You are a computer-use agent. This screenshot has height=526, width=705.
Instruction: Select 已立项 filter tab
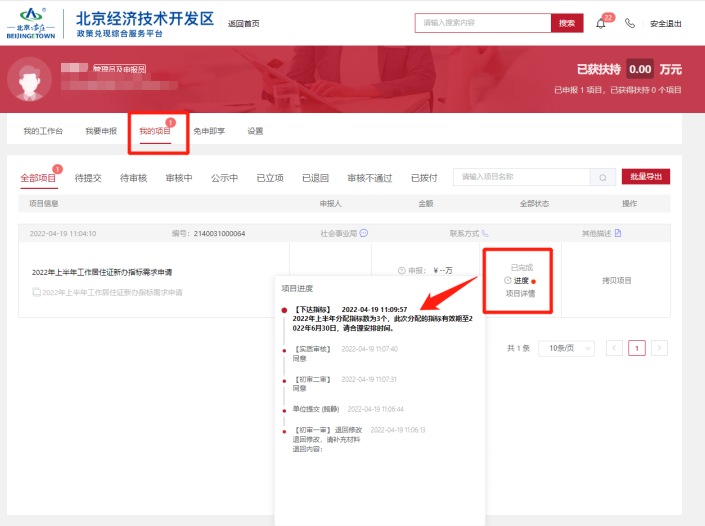click(x=270, y=178)
